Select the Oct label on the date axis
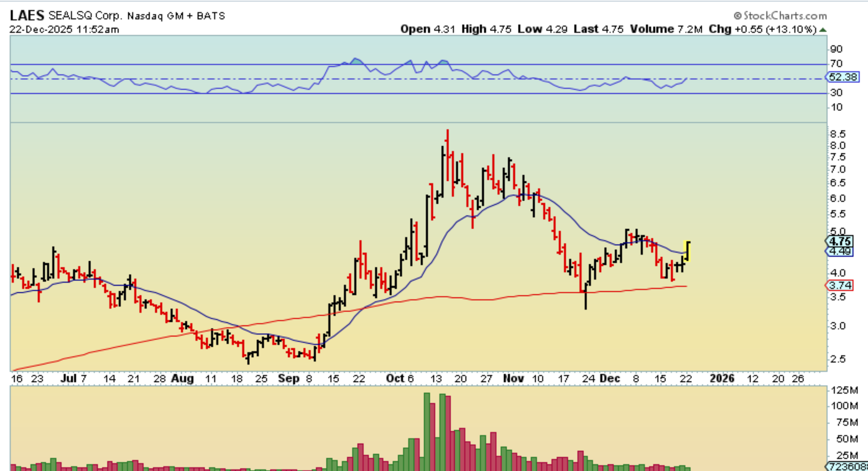This screenshot has width=868, height=471. pos(395,378)
